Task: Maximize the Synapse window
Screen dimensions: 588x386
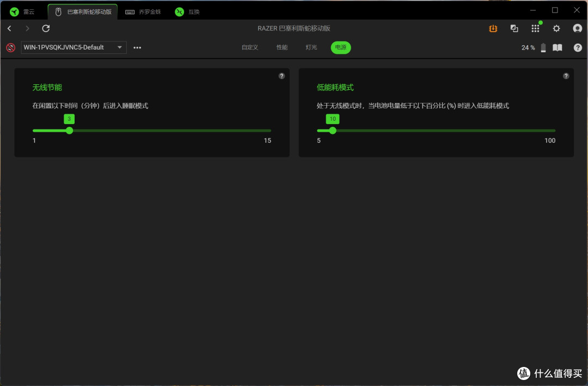Action: point(555,10)
